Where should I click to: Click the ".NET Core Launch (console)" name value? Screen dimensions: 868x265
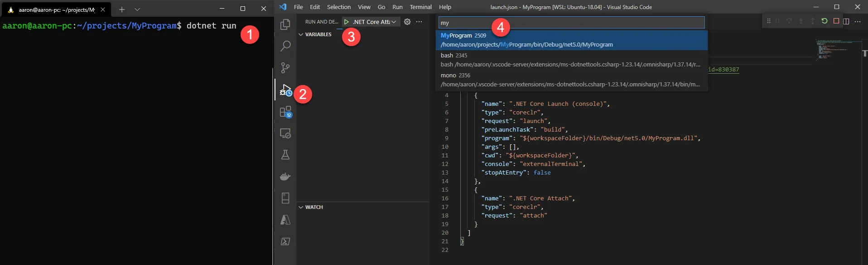(557, 104)
